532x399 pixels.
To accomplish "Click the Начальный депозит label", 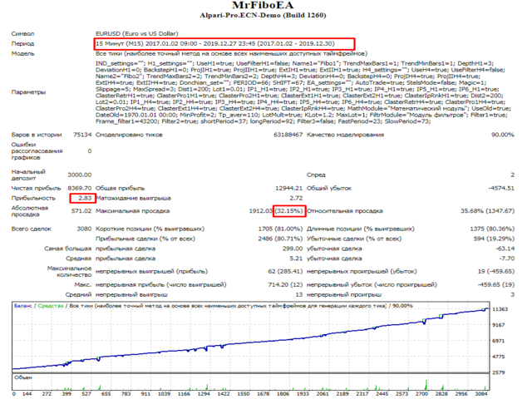I will click(28, 175).
